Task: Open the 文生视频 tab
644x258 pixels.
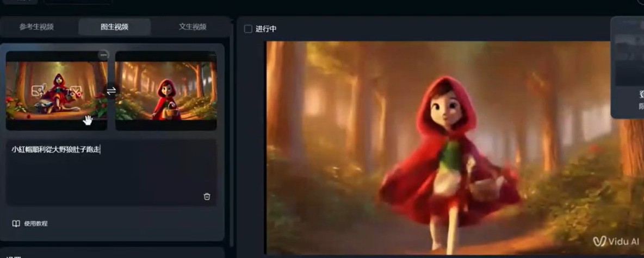Action: pos(193,27)
